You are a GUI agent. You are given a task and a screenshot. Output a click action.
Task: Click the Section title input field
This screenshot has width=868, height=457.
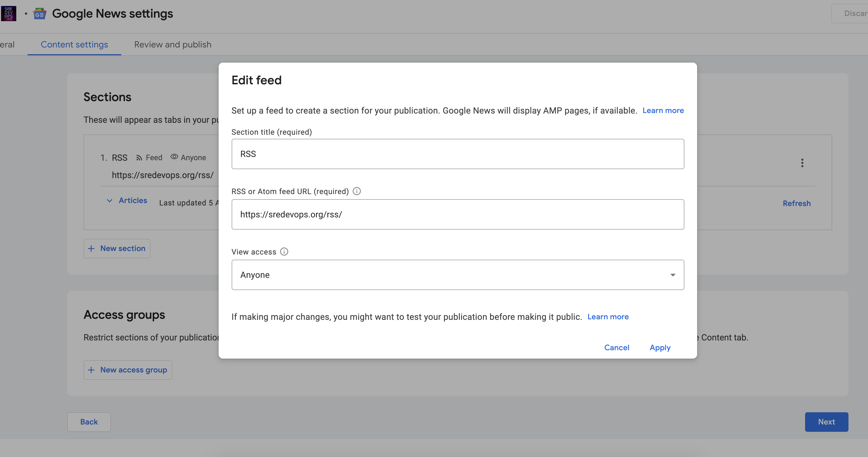tap(457, 154)
